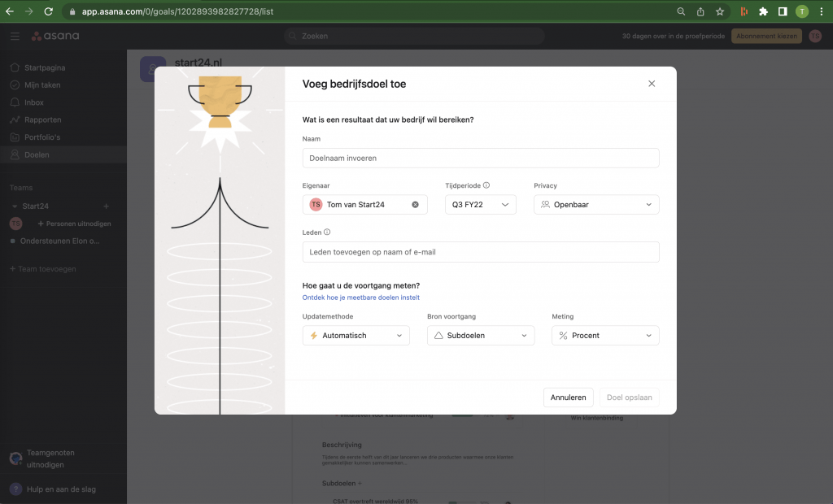Click the Leden info icon
This screenshot has height=504, width=833.
click(x=327, y=232)
